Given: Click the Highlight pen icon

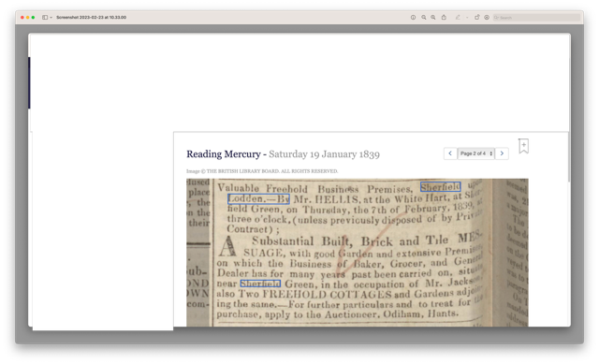Looking at the screenshot, I should 458,17.
